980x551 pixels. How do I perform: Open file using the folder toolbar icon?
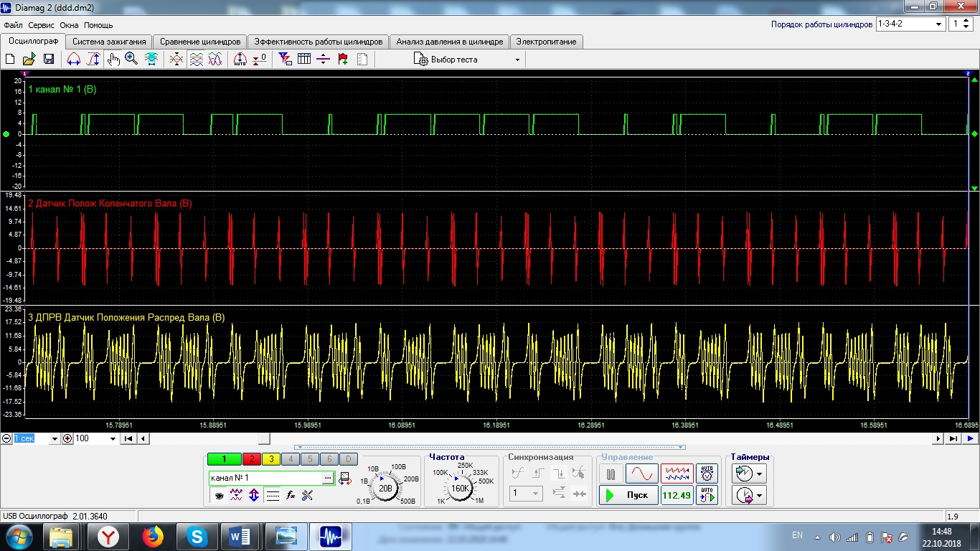tap(29, 60)
